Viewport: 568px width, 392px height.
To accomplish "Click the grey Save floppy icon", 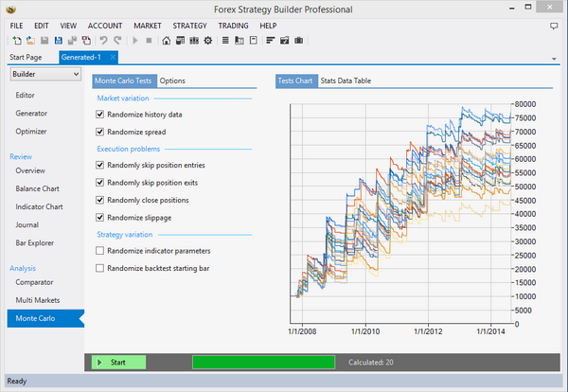I will coord(44,40).
